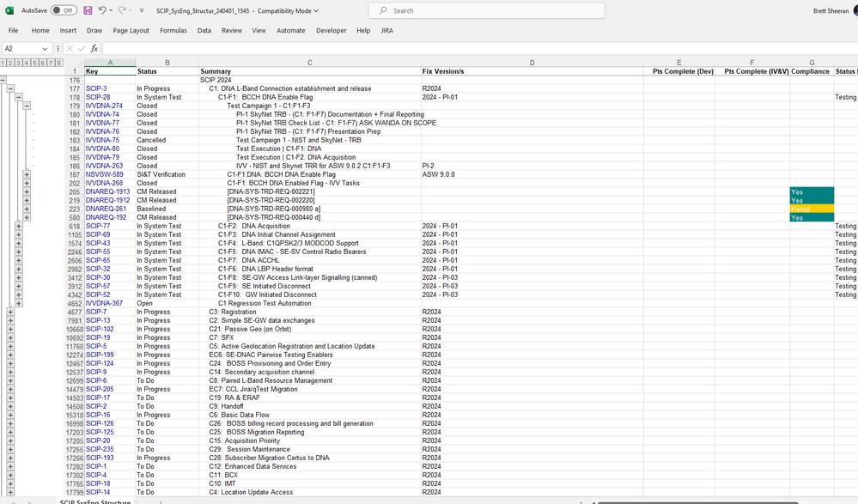Expand the SCIP-102 outline group
This screenshot has height=504, width=858.
pyautogui.click(x=10, y=329)
